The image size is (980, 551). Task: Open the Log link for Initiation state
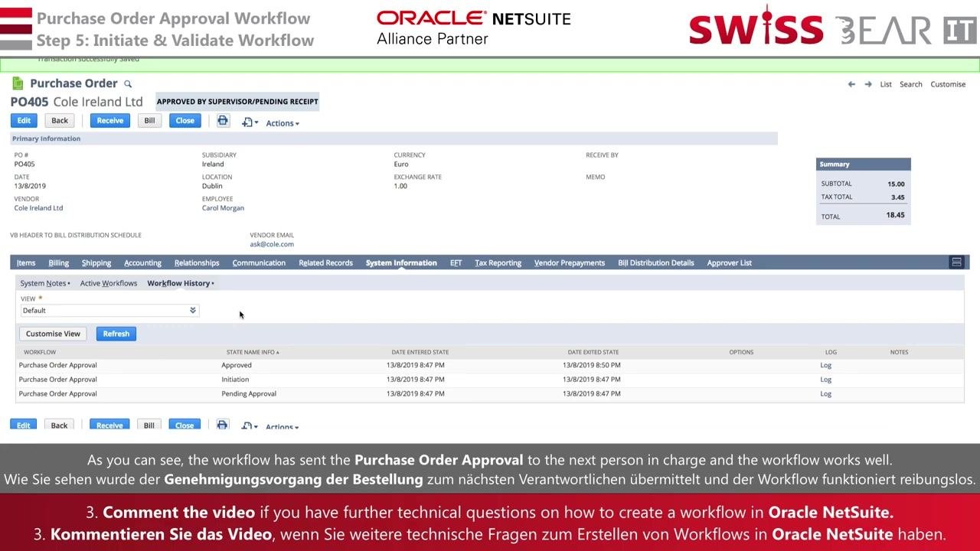825,380
